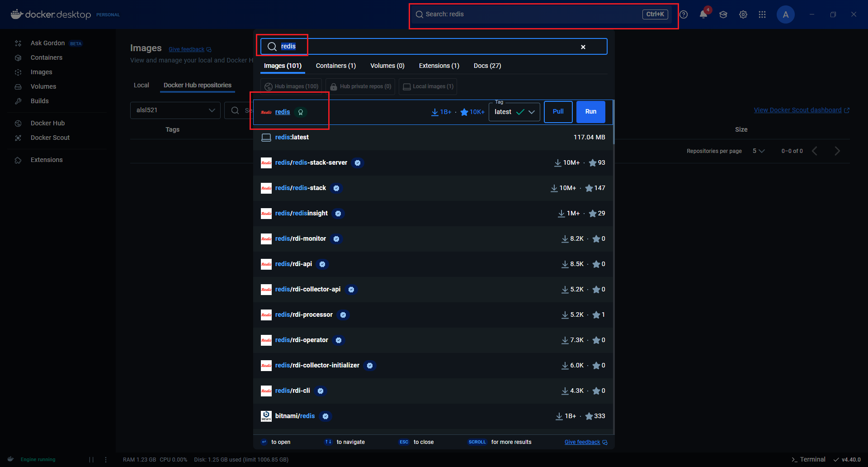The width and height of the screenshot is (868, 467).
Task: Click the user avatar icon
Action: coord(785,14)
